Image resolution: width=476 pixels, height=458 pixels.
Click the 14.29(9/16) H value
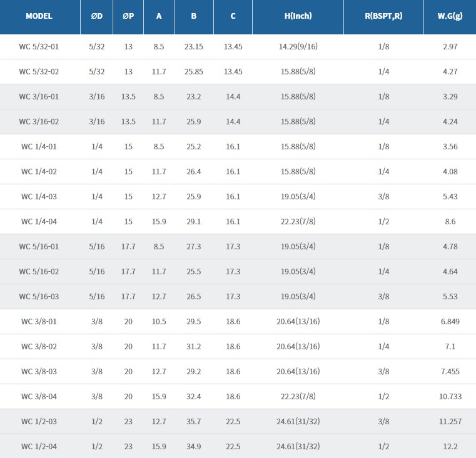298,46
